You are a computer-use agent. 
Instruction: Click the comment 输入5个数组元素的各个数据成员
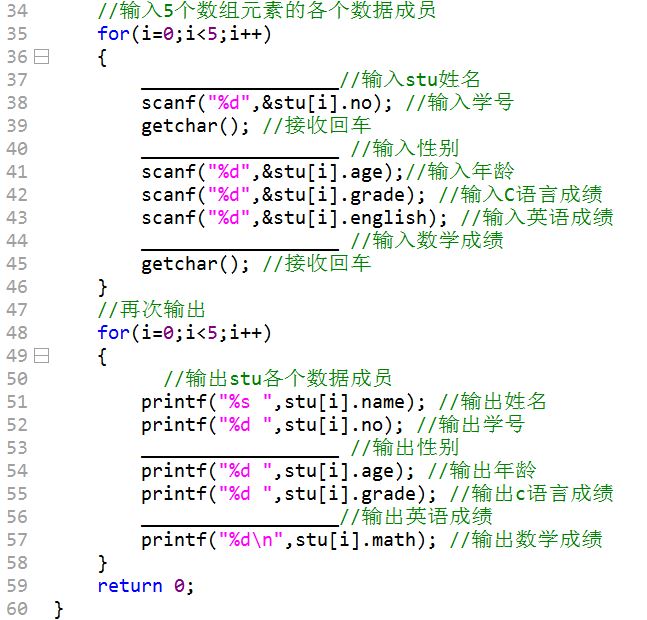[x=267, y=11]
